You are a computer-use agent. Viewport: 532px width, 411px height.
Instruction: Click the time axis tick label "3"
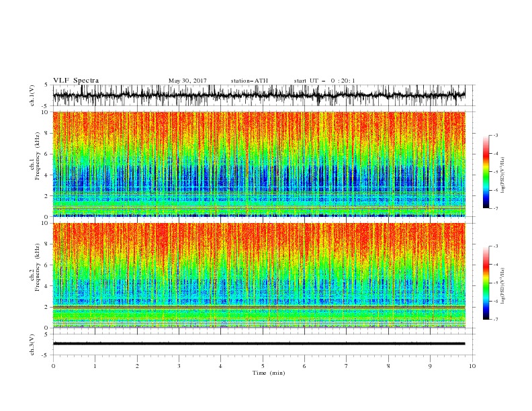pos(179,366)
